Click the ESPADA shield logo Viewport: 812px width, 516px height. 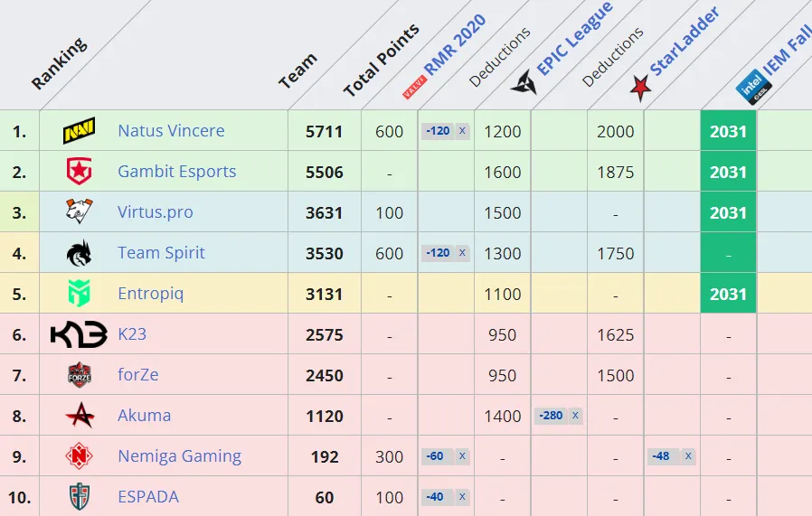pos(80,496)
